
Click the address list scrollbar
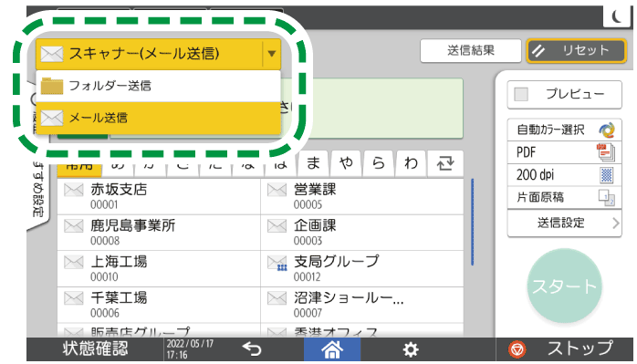[473, 222]
